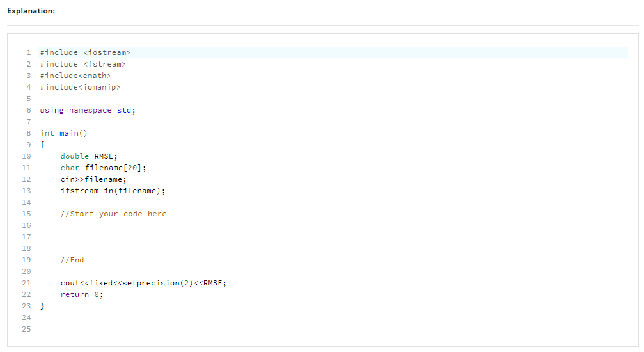Click line number 9 in the gutter

[x=29, y=145]
